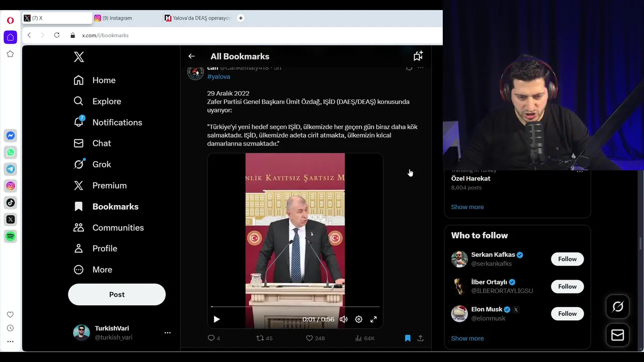The height and width of the screenshot is (362, 644).
Task: Open Opera sidebar heart pinboards icon
Action: pyautogui.click(x=10, y=315)
